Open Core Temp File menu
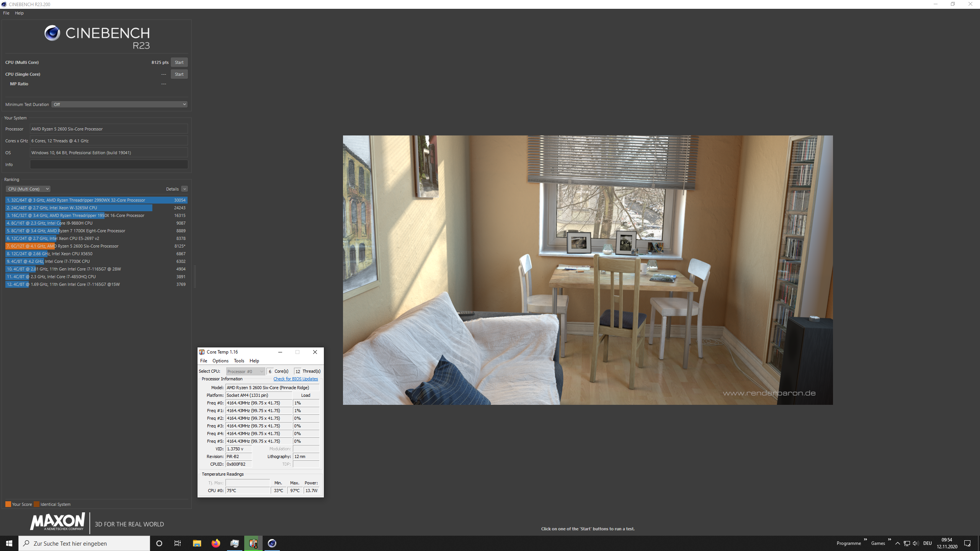Viewport: 980px width, 551px height. point(204,361)
